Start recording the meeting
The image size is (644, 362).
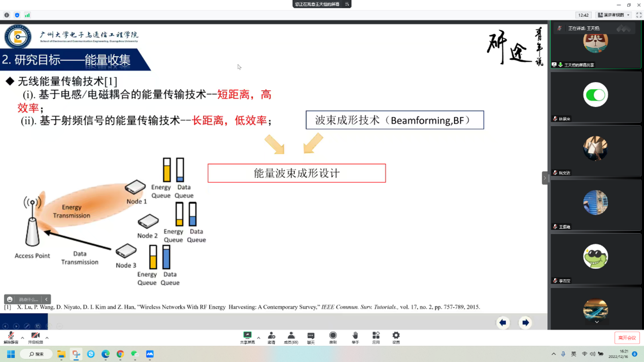[333, 338]
